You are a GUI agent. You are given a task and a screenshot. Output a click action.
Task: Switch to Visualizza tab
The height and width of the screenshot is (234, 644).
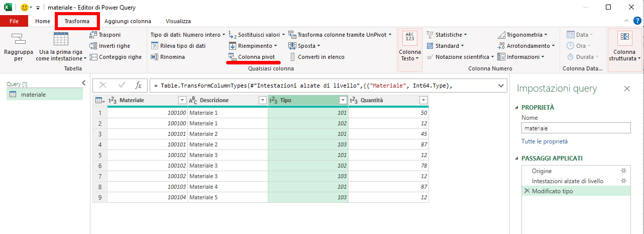178,21
